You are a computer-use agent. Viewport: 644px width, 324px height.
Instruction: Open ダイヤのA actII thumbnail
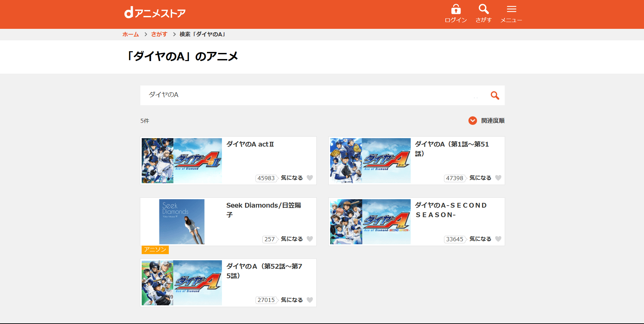(x=182, y=161)
